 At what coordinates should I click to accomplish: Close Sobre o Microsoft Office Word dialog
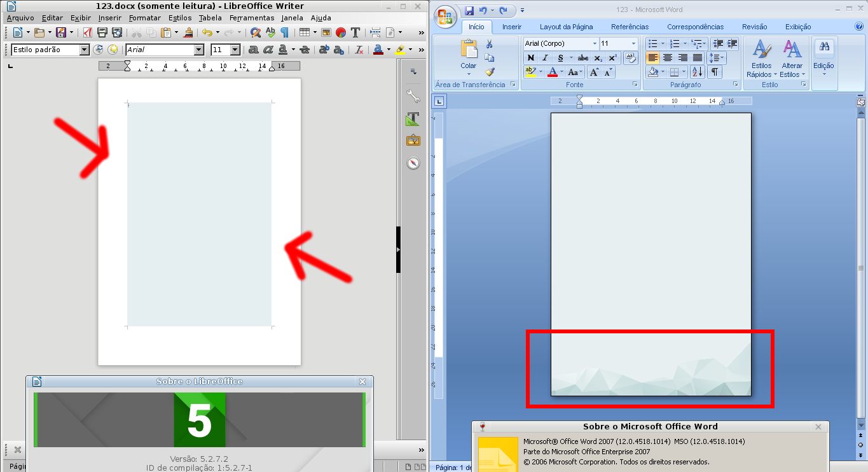pos(818,427)
